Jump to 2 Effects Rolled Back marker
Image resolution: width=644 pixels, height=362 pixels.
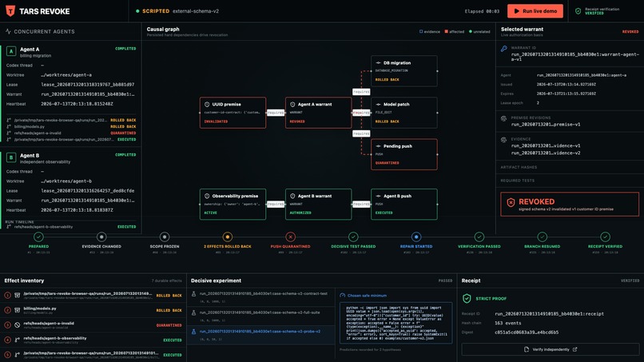[x=228, y=237]
